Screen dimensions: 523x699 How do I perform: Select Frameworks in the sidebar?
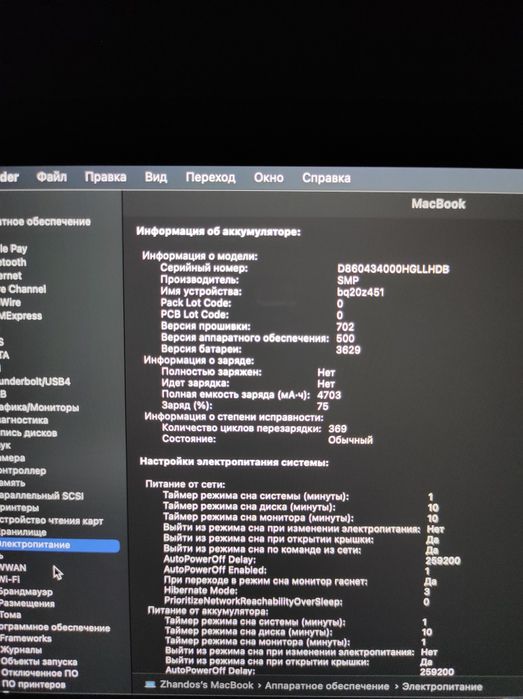coord(25,638)
